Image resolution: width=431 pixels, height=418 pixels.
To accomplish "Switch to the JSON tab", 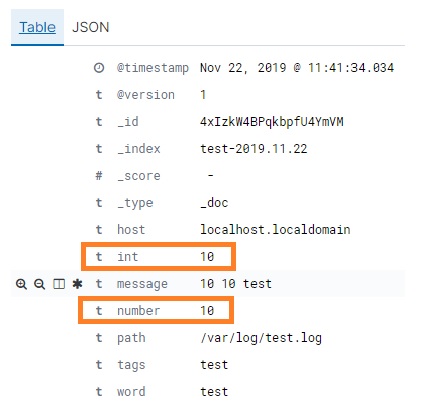I will (x=91, y=27).
